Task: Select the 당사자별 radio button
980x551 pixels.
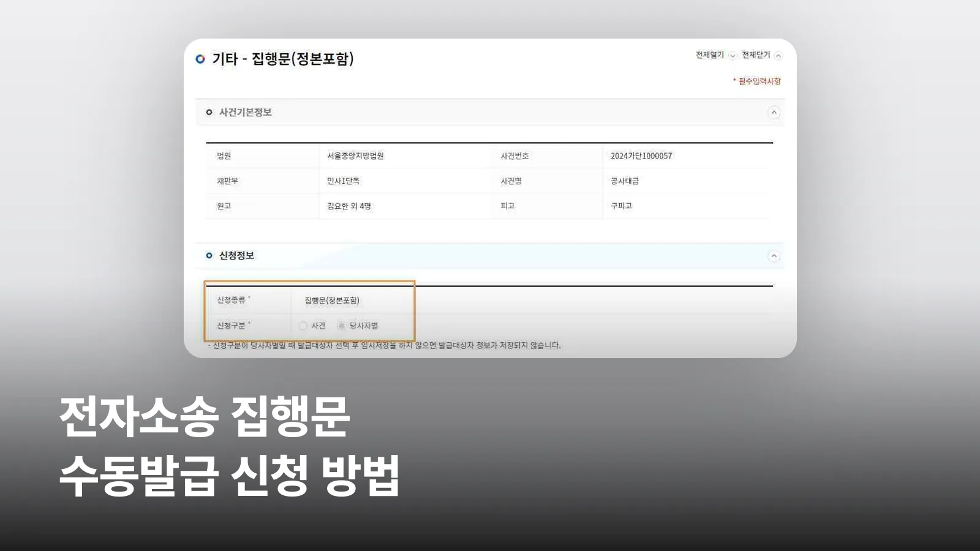Action: [341, 326]
